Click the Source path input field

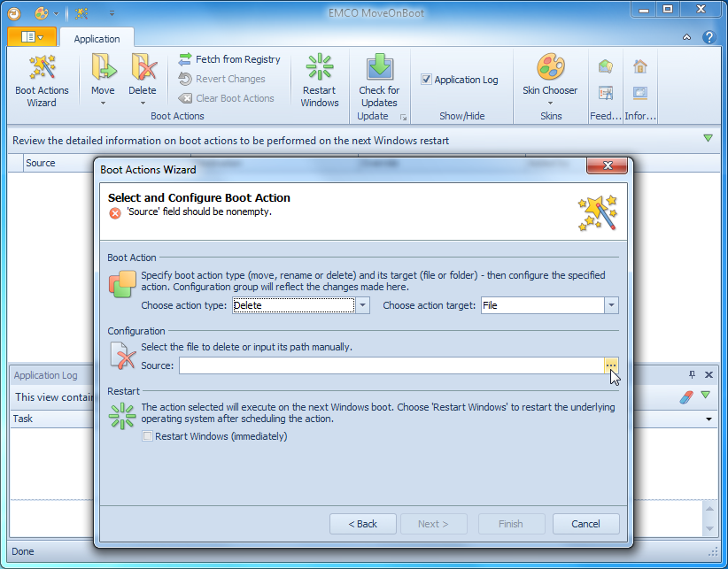coord(391,365)
